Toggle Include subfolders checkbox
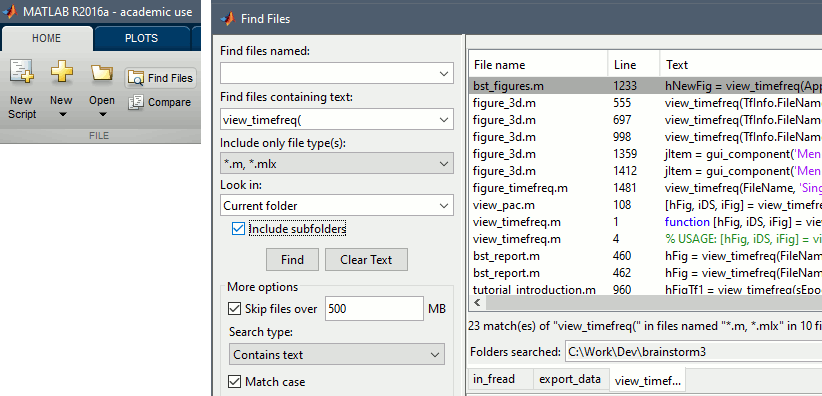The width and height of the screenshot is (822, 396). pyautogui.click(x=238, y=229)
